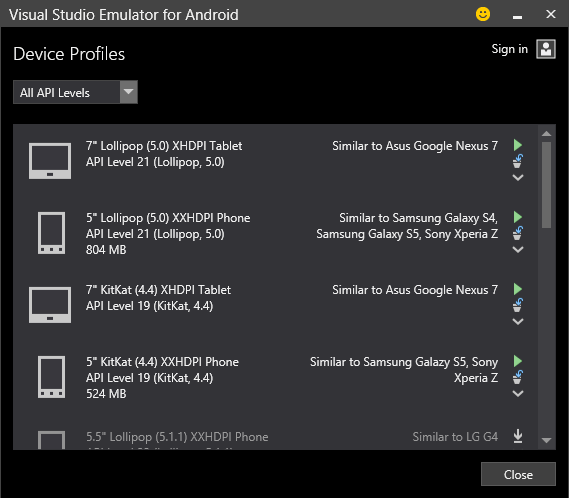Play the 5" KitKat XXHDPI Phone emulator
The height and width of the screenshot is (498, 570).
(x=518, y=361)
